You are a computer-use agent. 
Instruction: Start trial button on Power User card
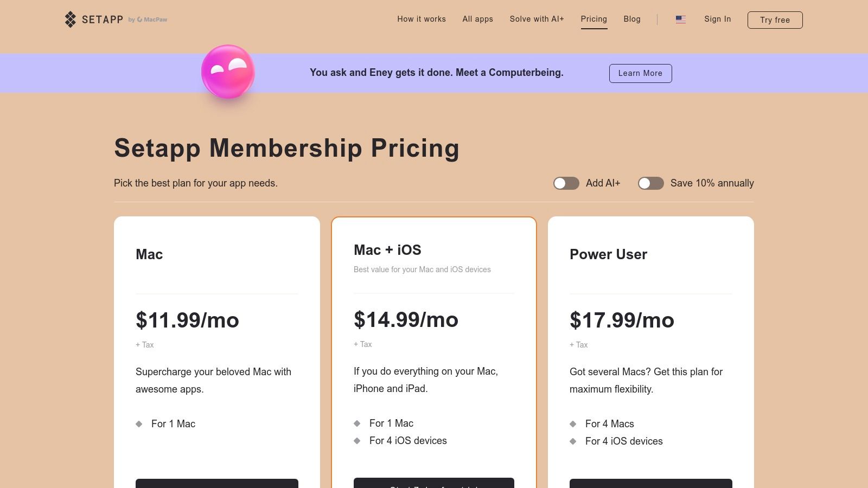point(651,483)
